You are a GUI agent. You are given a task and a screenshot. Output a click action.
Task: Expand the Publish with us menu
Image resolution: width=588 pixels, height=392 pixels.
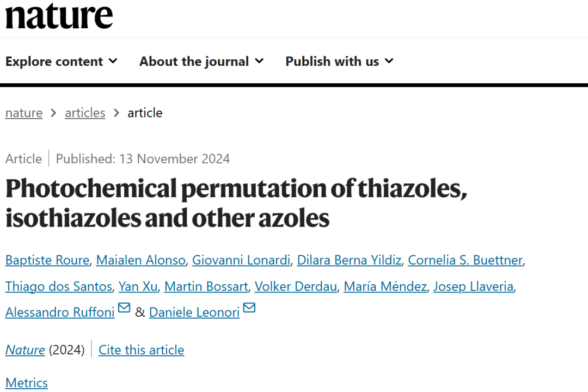pyautogui.click(x=339, y=61)
